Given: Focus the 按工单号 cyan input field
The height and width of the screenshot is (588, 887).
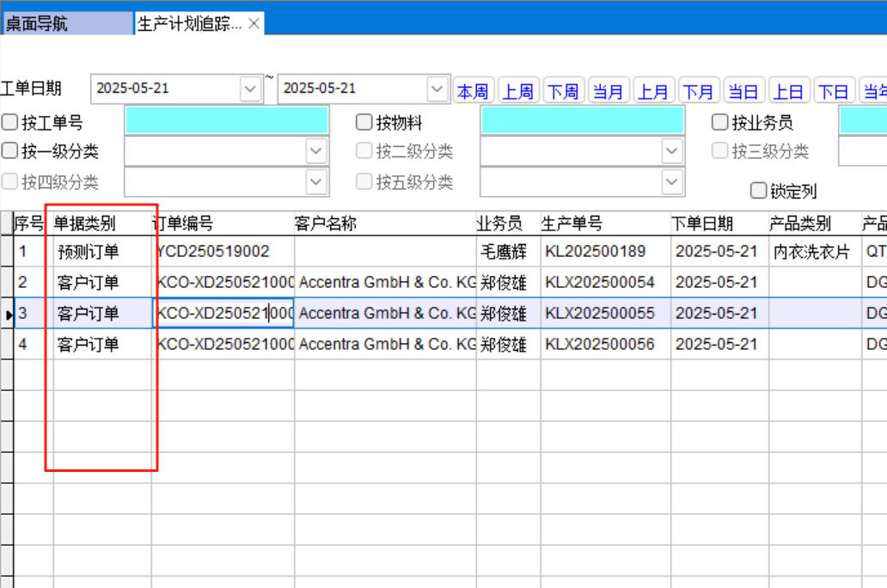Looking at the screenshot, I should pos(227,121).
